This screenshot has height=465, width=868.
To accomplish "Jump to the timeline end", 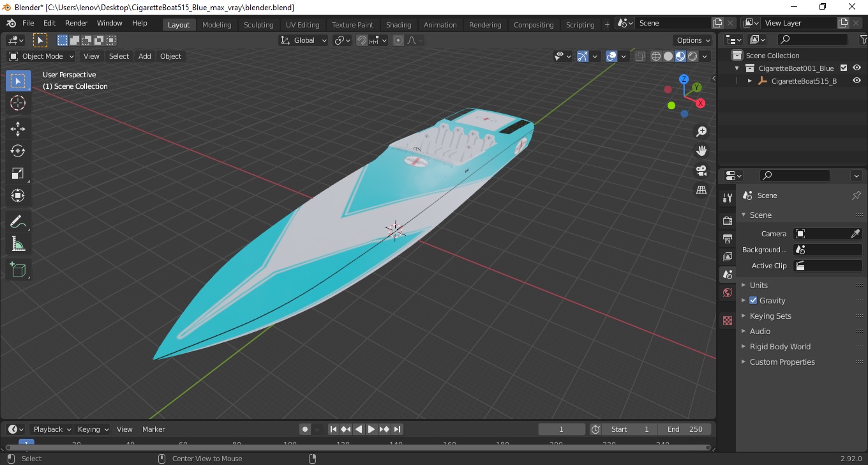I will click(x=397, y=429).
